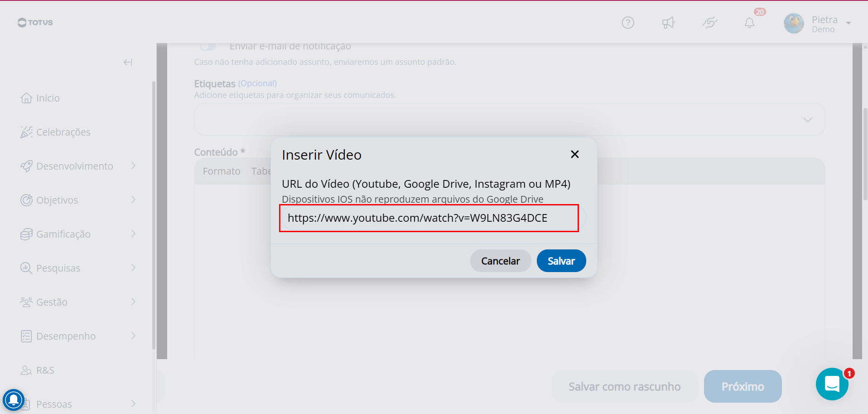
Task: Open Pesquisas in the sidebar
Action: [58, 268]
